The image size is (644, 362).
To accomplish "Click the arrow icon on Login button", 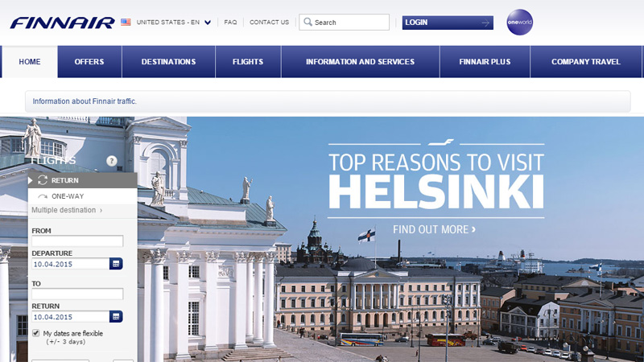I will point(485,23).
